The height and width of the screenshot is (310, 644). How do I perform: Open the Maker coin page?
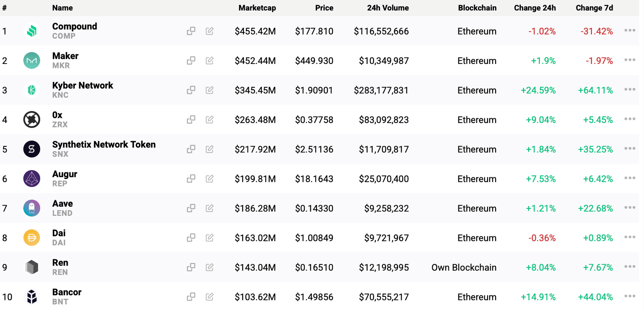(65, 56)
